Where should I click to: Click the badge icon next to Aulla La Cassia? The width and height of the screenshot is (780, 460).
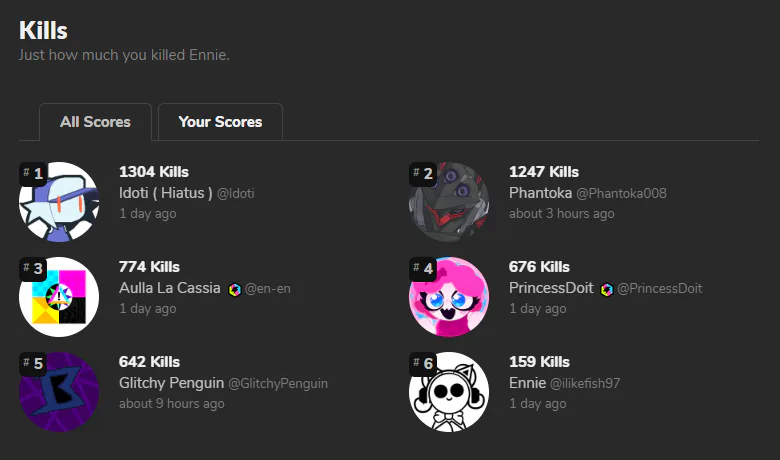click(234, 289)
